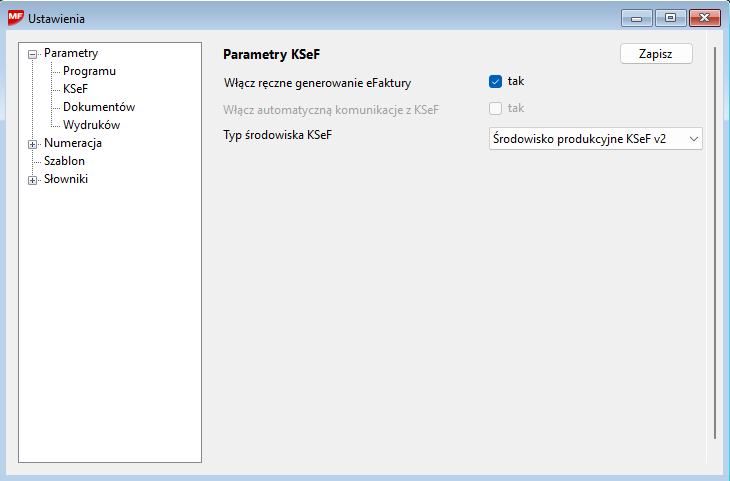Expand the Numeracja tree node
Screen dimensions: 730x481
(x=33, y=144)
